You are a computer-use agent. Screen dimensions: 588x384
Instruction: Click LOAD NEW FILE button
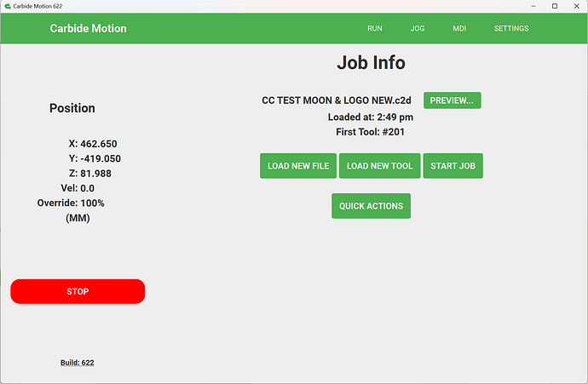[x=298, y=166]
